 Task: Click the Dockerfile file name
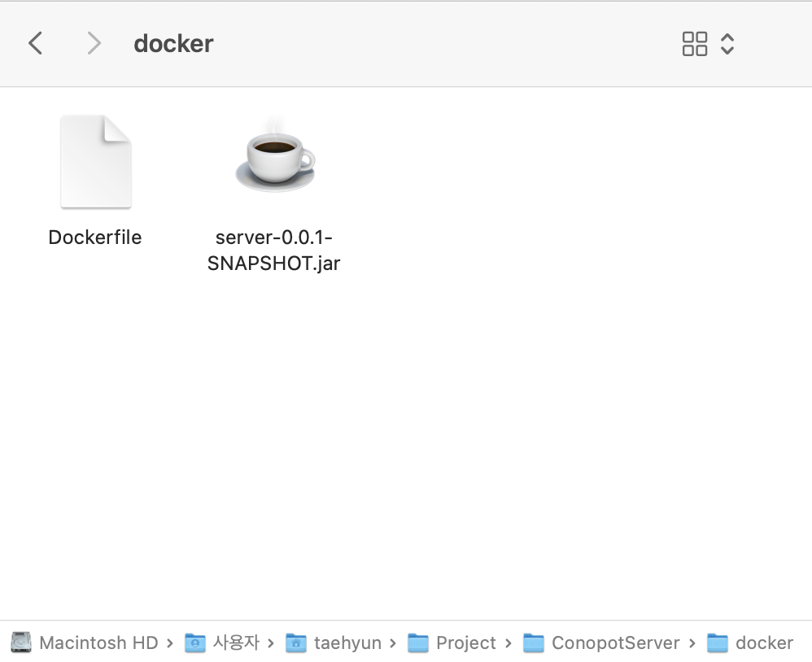click(94, 237)
